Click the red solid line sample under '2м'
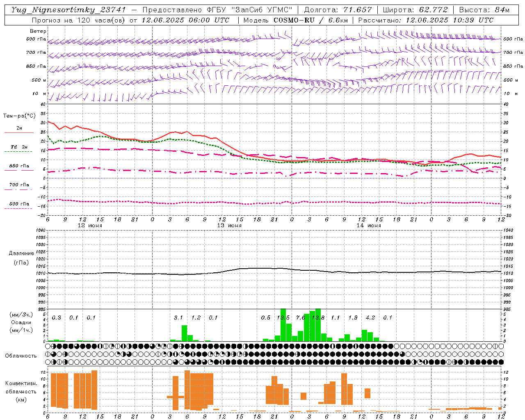Image resolution: width=525 pixels, height=420 pixels. click(x=19, y=133)
